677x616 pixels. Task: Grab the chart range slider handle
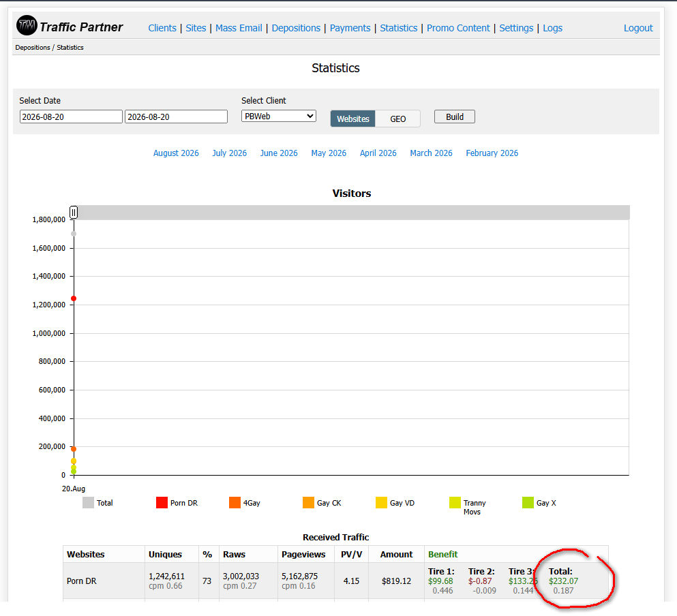click(x=74, y=212)
